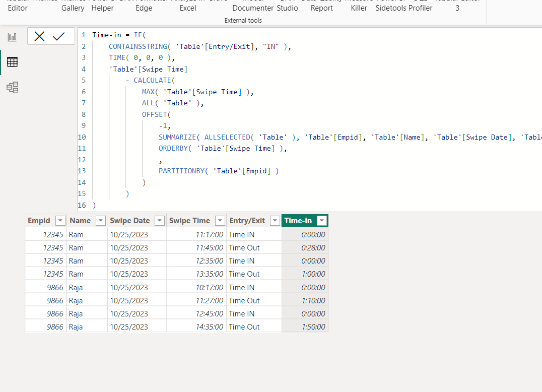This screenshot has height=392, width=542.
Task: Place cursor on CALCULATE in formula line 5
Action: tap(152, 80)
